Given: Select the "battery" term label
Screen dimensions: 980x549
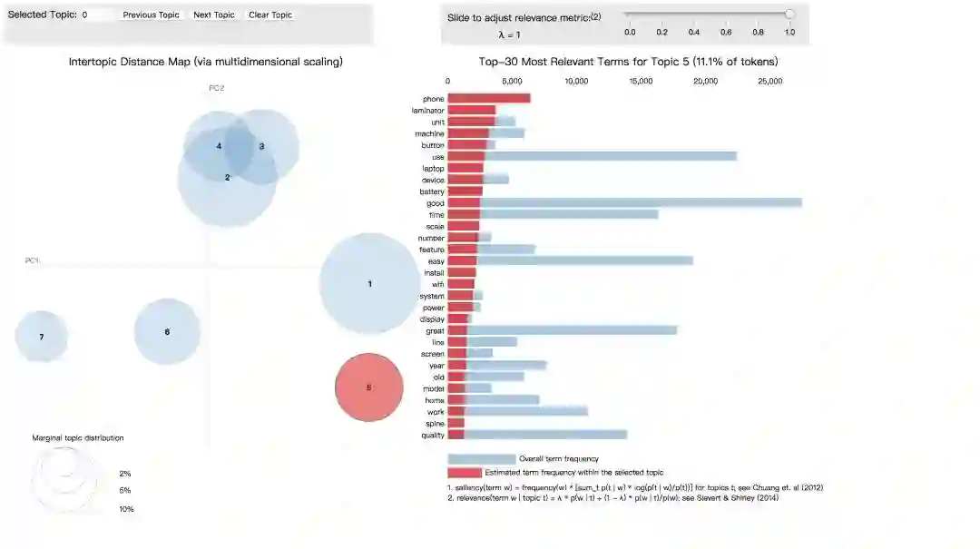Looking at the screenshot, I should pyautogui.click(x=432, y=191).
